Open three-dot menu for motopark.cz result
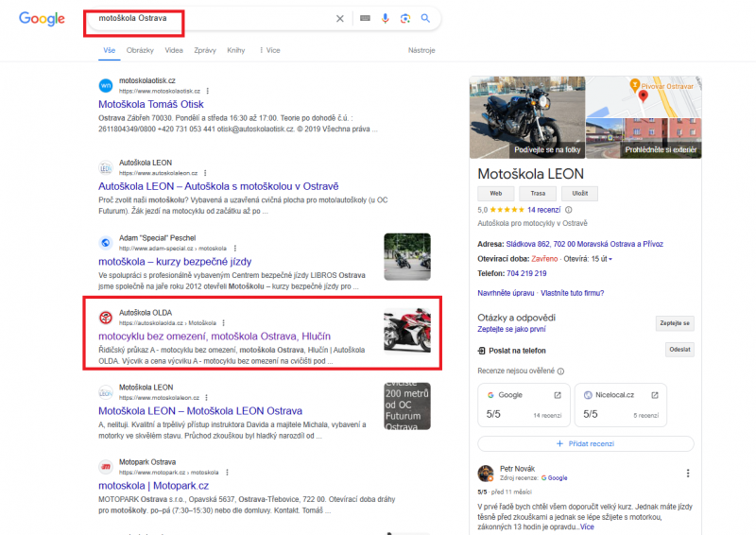Viewport: 756px width, 535px height. (x=227, y=473)
